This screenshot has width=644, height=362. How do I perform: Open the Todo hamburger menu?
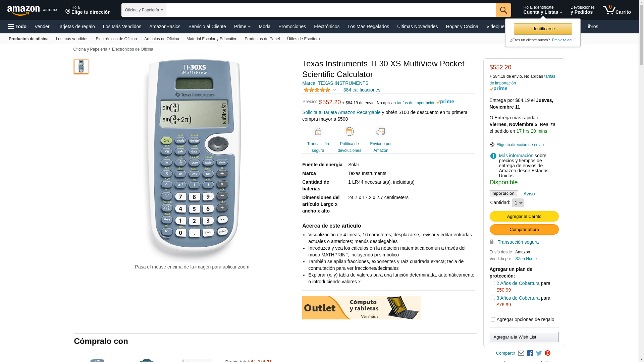[x=17, y=26]
